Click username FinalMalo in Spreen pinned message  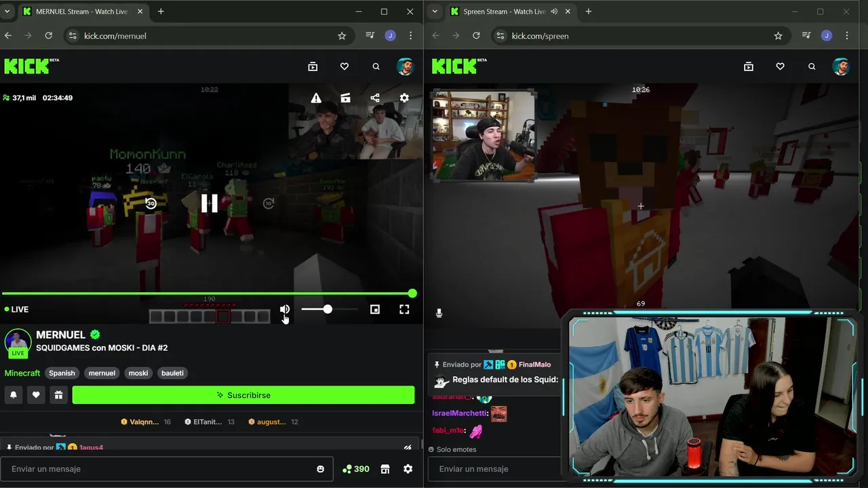534,365
